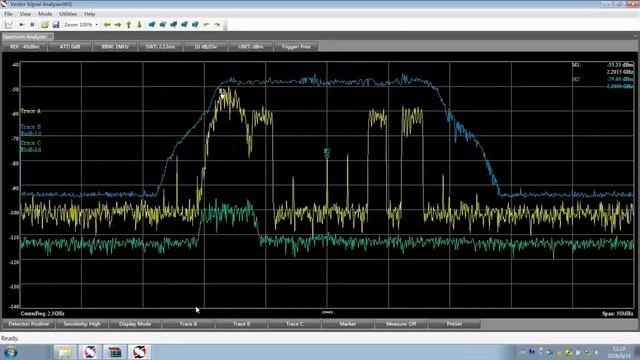Click the Trace B MaxHold legend label

coord(31,130)
